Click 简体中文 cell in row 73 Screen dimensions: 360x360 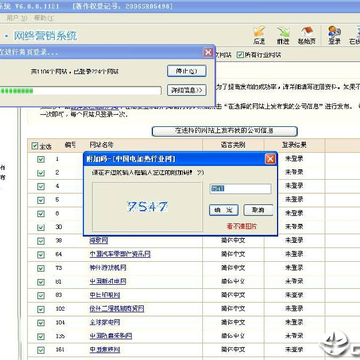pos(233,268)
